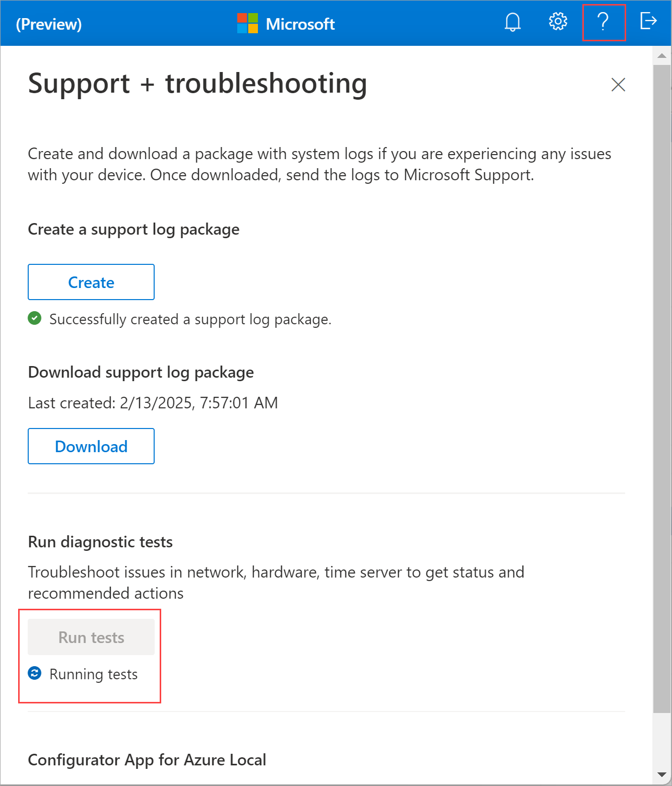The width and height of the screenshot is (672, 786).
Task: Open the settings gear menu
Action: [x=558, y=22]
